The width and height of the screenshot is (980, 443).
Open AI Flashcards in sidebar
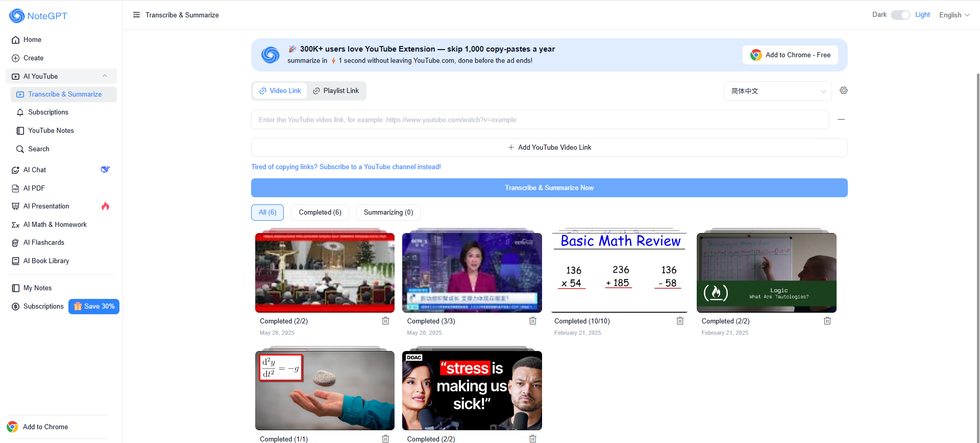click(x=44, y=243)
